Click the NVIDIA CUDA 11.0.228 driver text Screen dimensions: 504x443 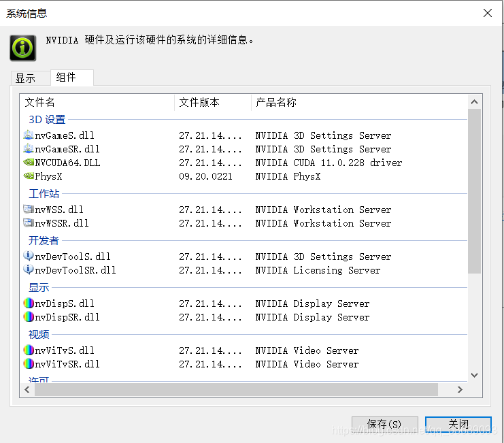pos(329,163)
